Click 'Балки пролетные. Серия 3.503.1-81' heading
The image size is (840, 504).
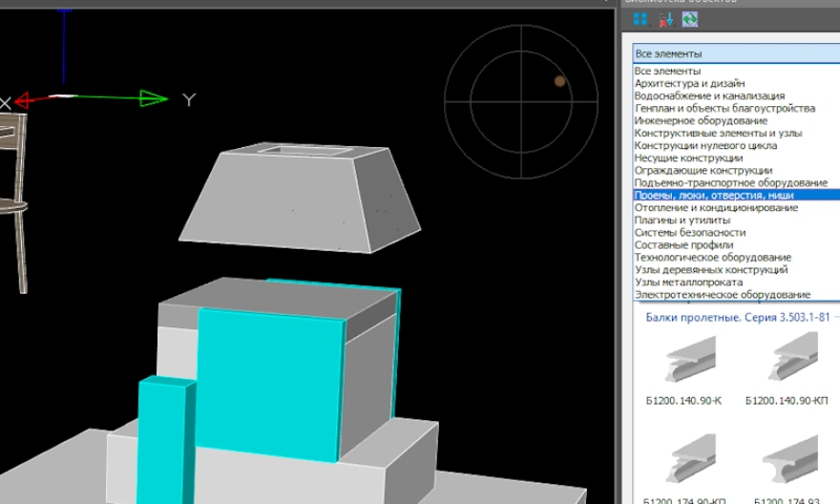point(735,317)
